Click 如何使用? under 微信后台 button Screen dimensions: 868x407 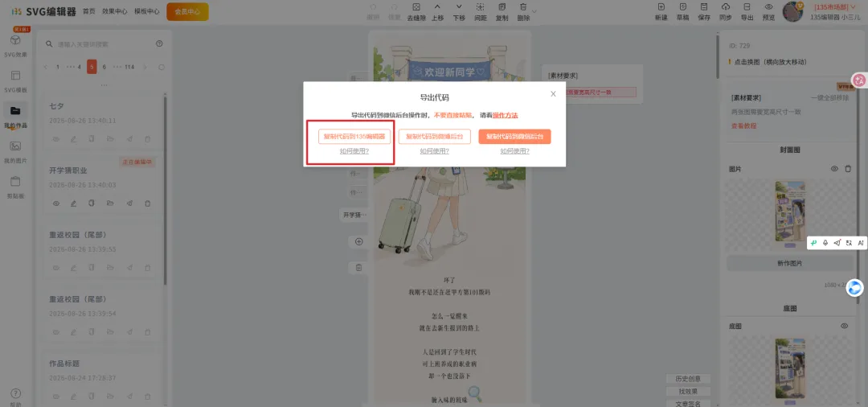tap(515, 150)
